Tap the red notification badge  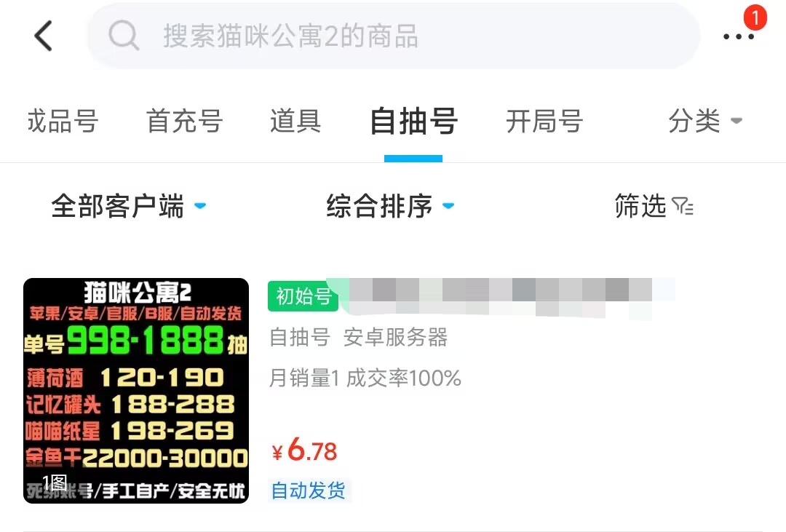755,17
